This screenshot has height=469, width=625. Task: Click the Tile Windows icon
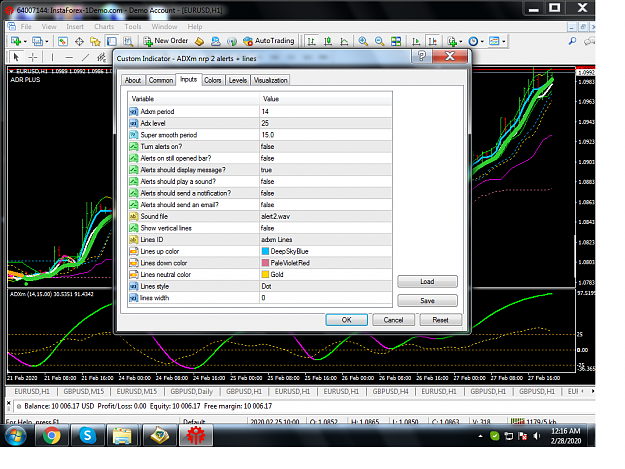coord(396,41)
